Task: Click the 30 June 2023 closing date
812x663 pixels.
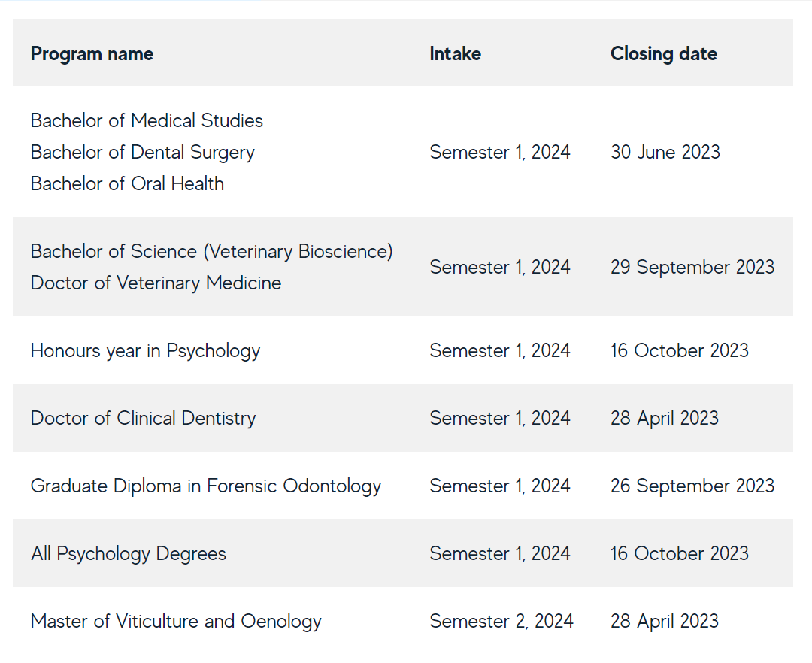Action: tap(665, 152)
